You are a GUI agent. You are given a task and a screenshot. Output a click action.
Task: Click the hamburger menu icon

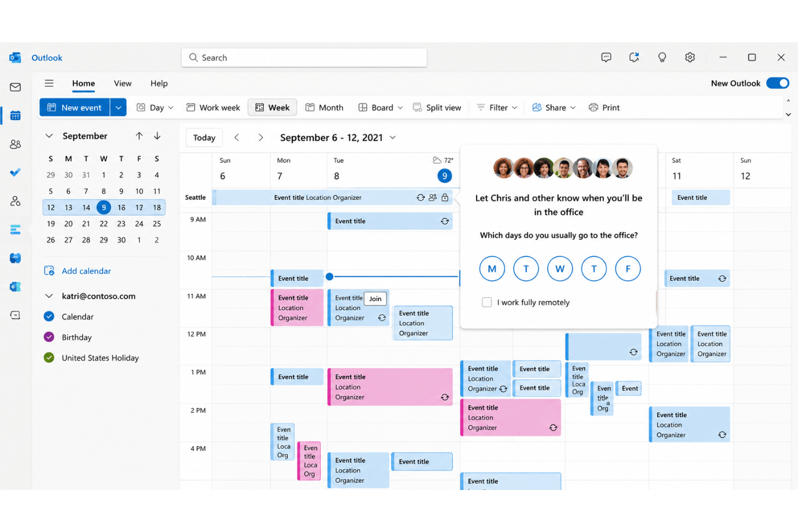tap(49, 83)
